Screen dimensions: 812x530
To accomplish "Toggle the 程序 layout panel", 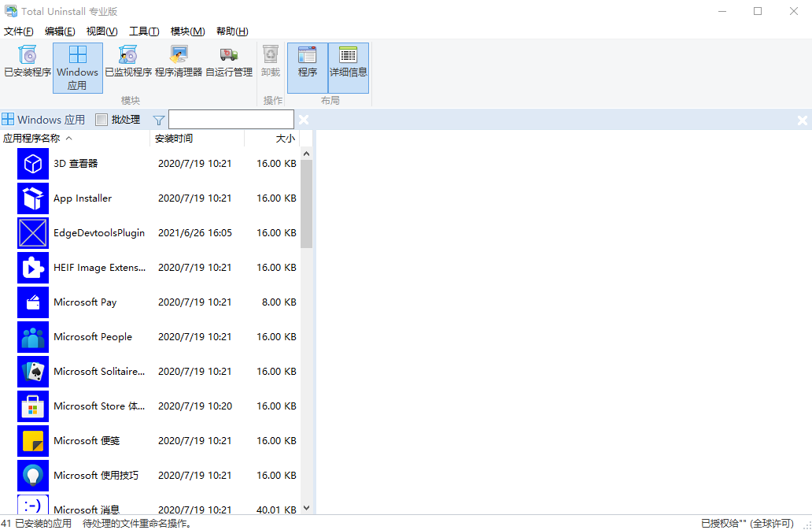I will click(308, 68).
